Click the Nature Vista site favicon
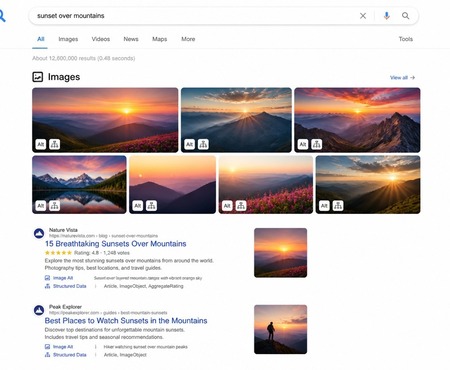The image size is (450, 370). click(x=39, y=233)
